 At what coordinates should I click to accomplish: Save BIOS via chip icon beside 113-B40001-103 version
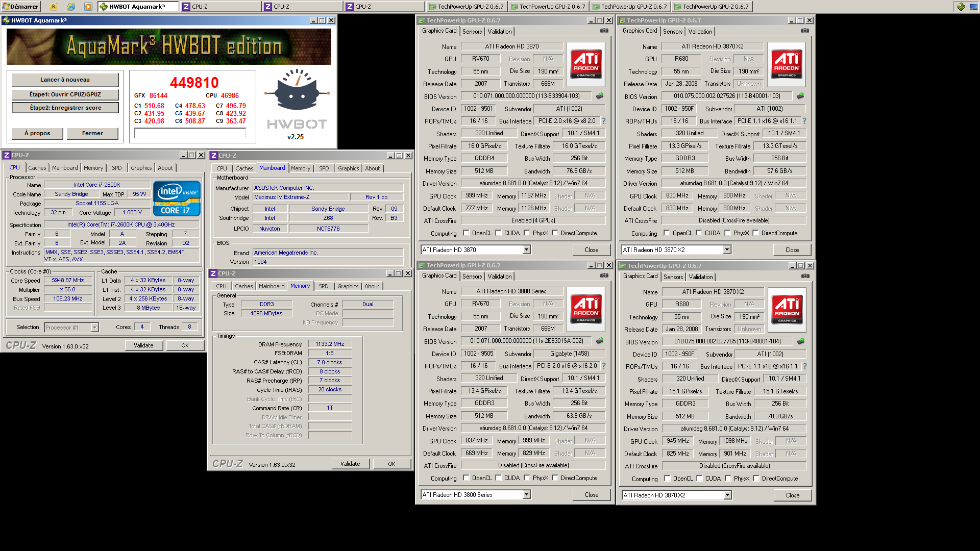pyautogui.click(x=800, y=96)
